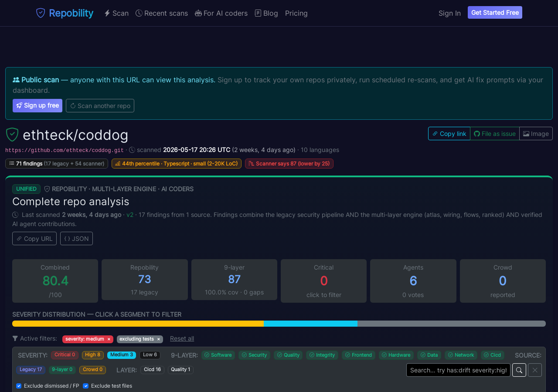Select the Hardware layer chip
558x392 pixels.
pyautogui.click(x=396, y=355)
